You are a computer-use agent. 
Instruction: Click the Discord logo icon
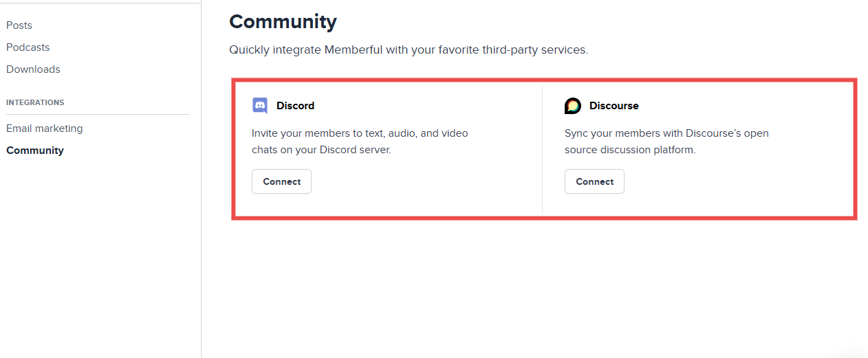tap(260, 106)
